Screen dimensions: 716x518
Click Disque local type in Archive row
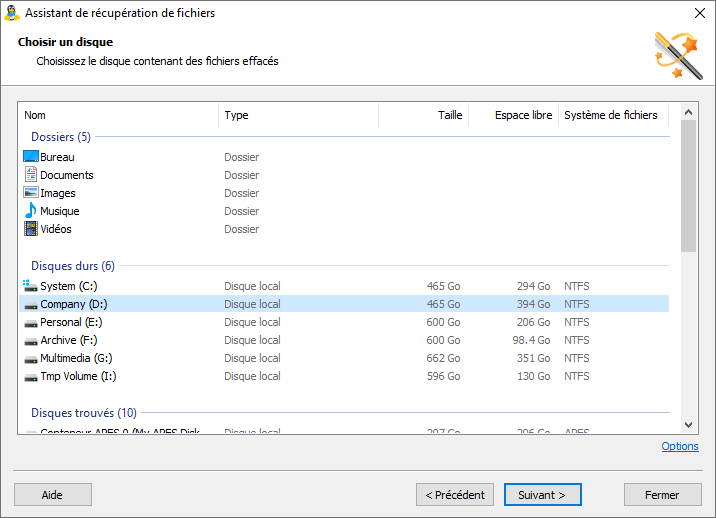pos(252,340)
